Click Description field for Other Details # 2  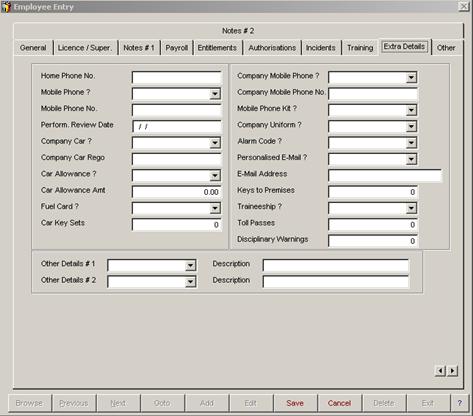pos(335,282)
